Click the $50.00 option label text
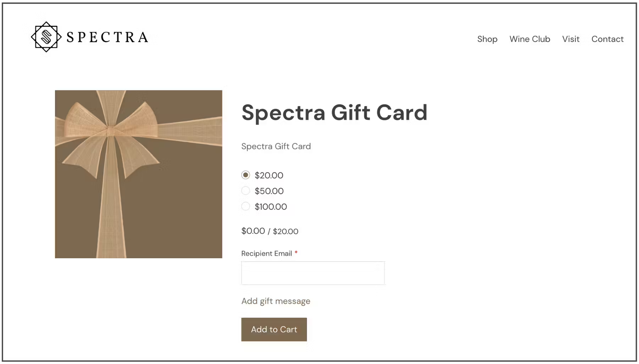The height and width of the screenshot is (364, 639). tap(269, 191)
